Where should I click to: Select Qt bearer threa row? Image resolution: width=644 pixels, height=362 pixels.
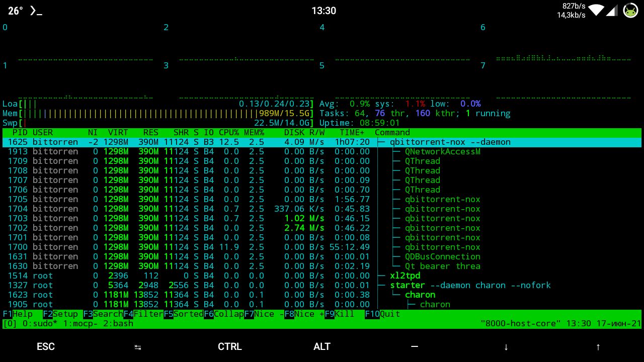click(x=322, y=266)
